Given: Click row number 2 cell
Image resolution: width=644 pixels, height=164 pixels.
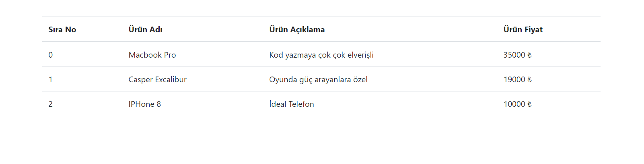Looking at the screenshot, I should (51, 104).
